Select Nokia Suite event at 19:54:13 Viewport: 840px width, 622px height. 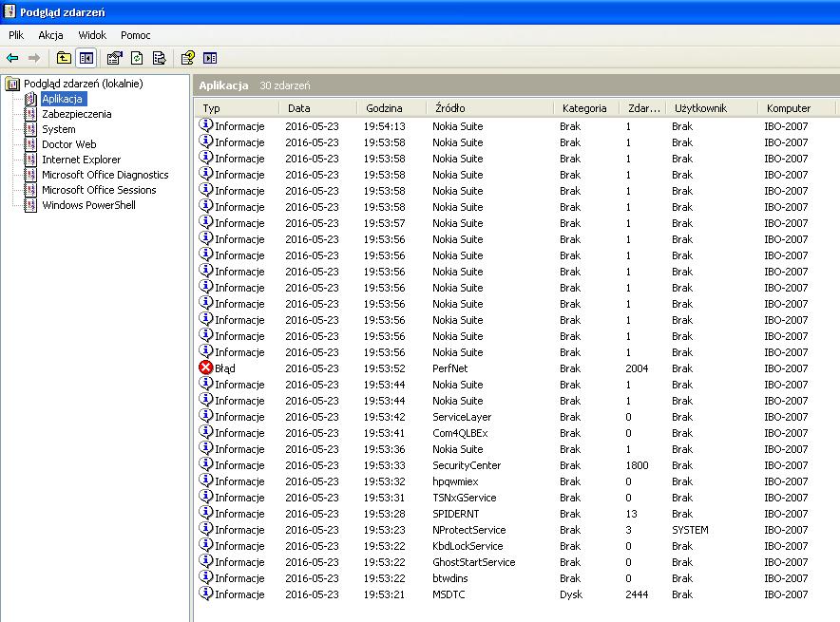[516, 126]
